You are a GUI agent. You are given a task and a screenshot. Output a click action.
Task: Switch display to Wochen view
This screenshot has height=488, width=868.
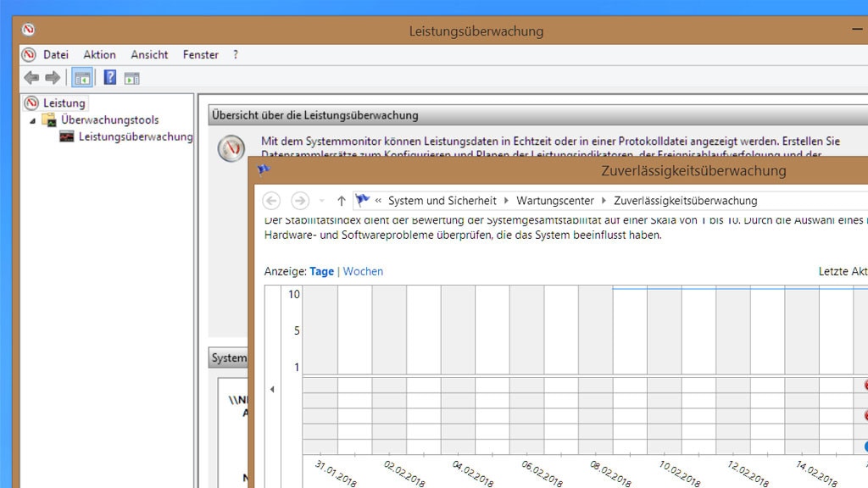(363, 271)
